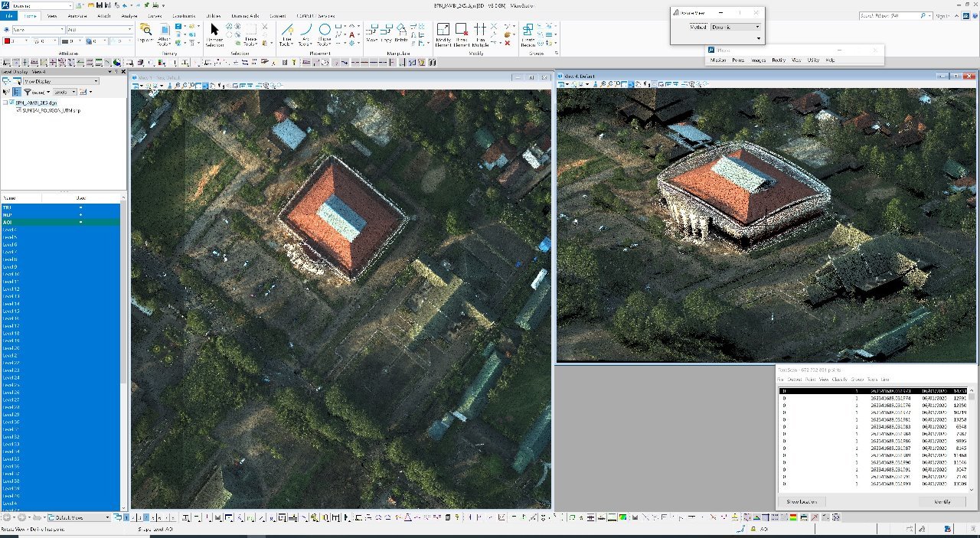The height and width of the screenshot is (538, 980).
Task: Click the Identify button in TerraScan
Action: pyautogui.click(x=942, y=502)
